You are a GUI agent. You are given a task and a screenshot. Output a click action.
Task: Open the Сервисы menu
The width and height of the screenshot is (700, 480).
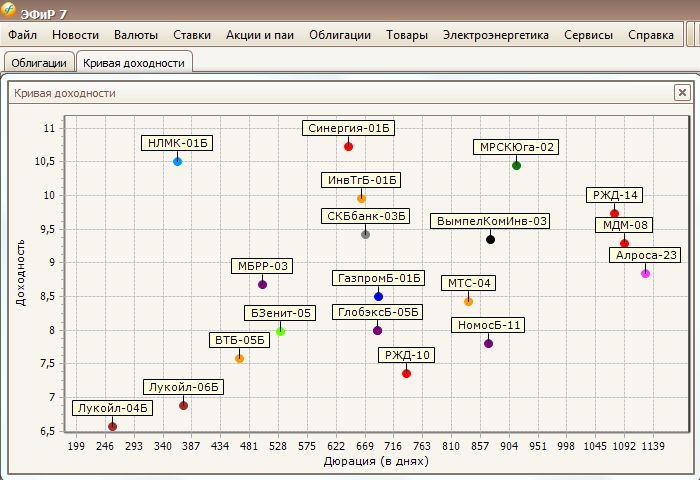[x=588, y=35]
